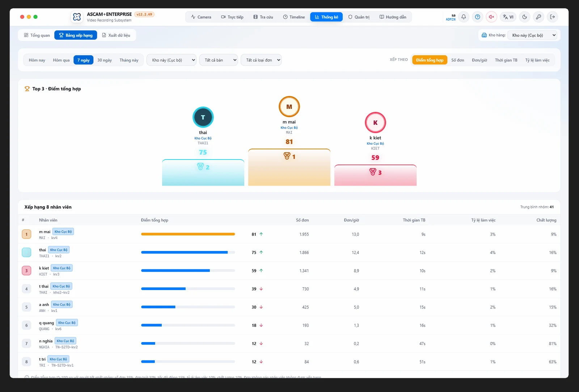The height and width of the screenshot is (392, 579).
Task: Log out with exit icon
Action: coord(553,17)
